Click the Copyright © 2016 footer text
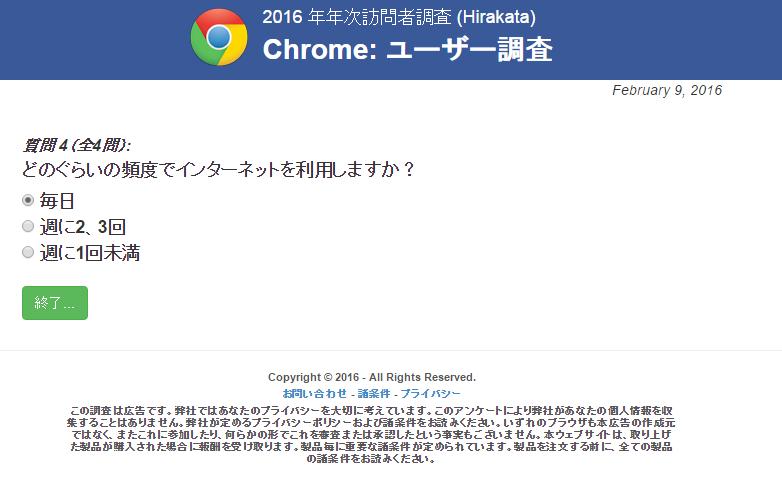Image resolution: width=782 pixels, height=502 pixels. point(372,377)
